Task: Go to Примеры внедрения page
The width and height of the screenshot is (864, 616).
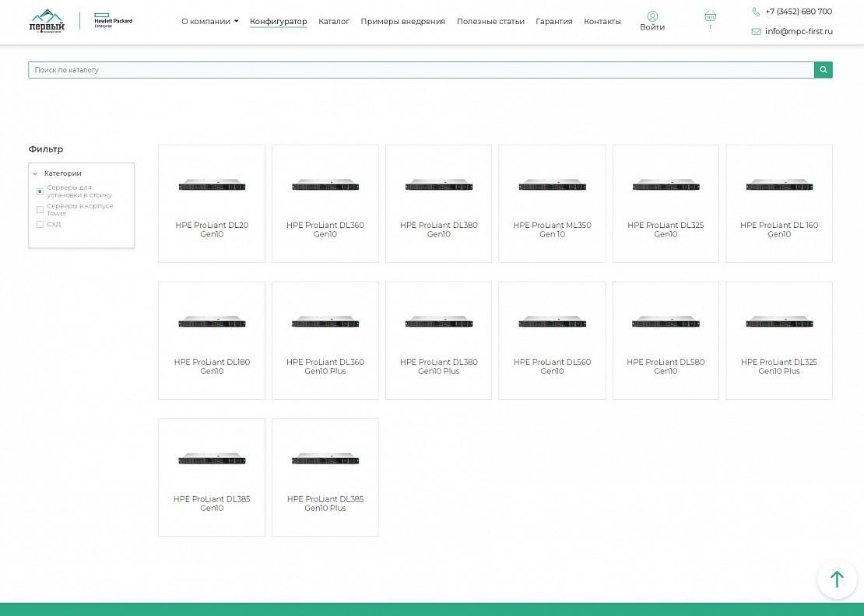Action: coord(402,22)
